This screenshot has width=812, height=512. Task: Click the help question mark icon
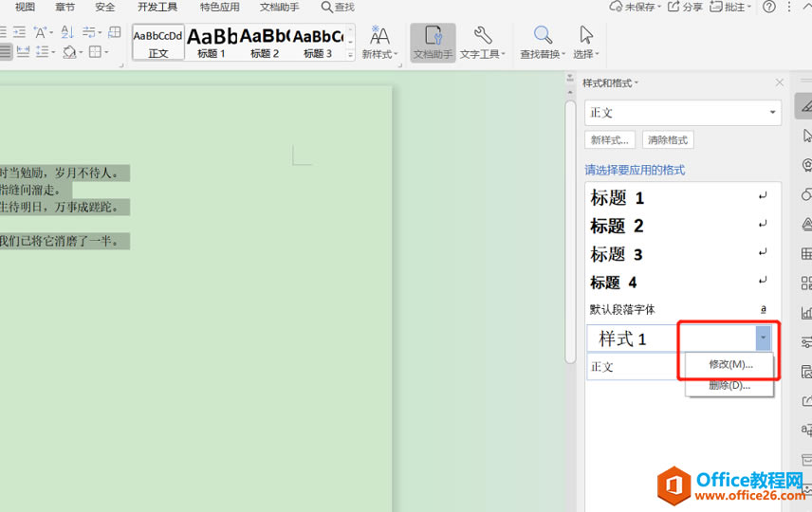click(x=769, y=7)
